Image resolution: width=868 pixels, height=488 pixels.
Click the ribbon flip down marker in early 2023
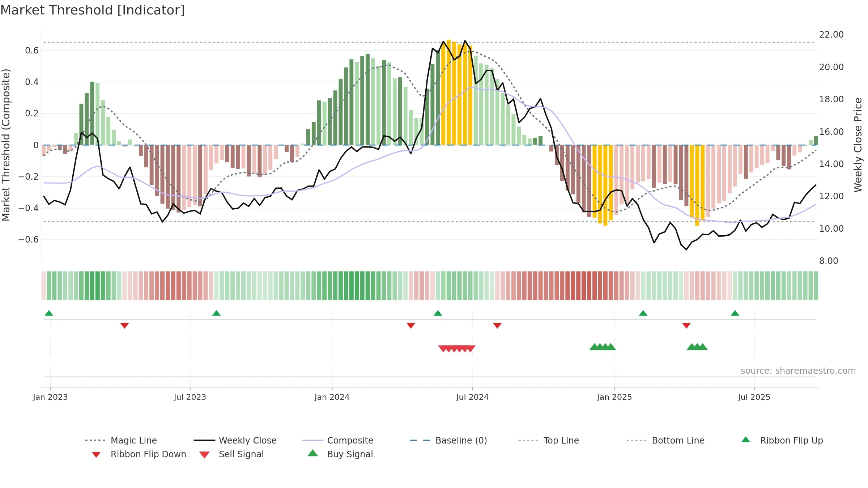tap(124, 326)
